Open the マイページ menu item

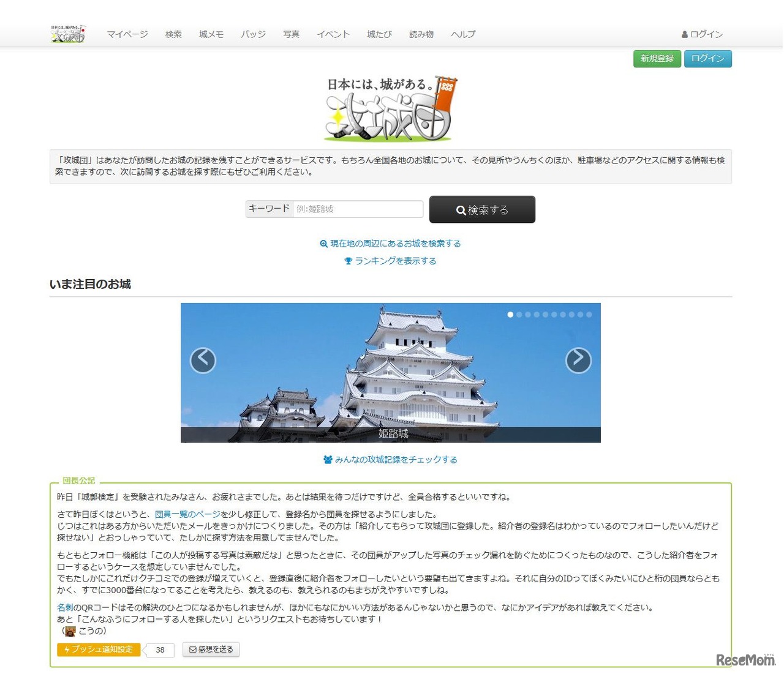127,34
